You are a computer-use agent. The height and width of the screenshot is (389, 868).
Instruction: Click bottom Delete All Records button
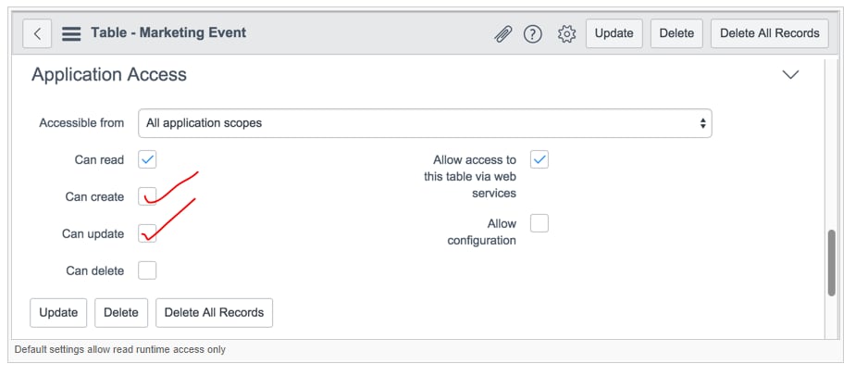click(215, 312)
